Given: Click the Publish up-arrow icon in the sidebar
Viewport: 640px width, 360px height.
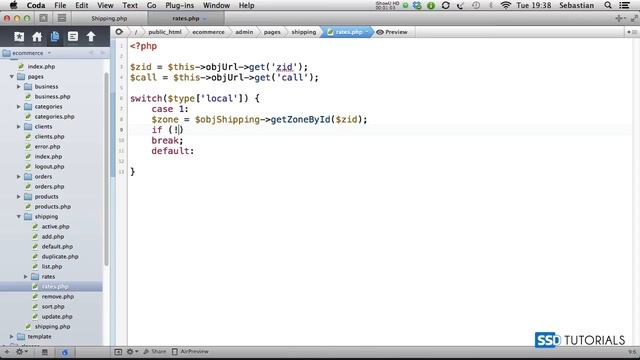Looking at the screenshot, I should (91, 37).
